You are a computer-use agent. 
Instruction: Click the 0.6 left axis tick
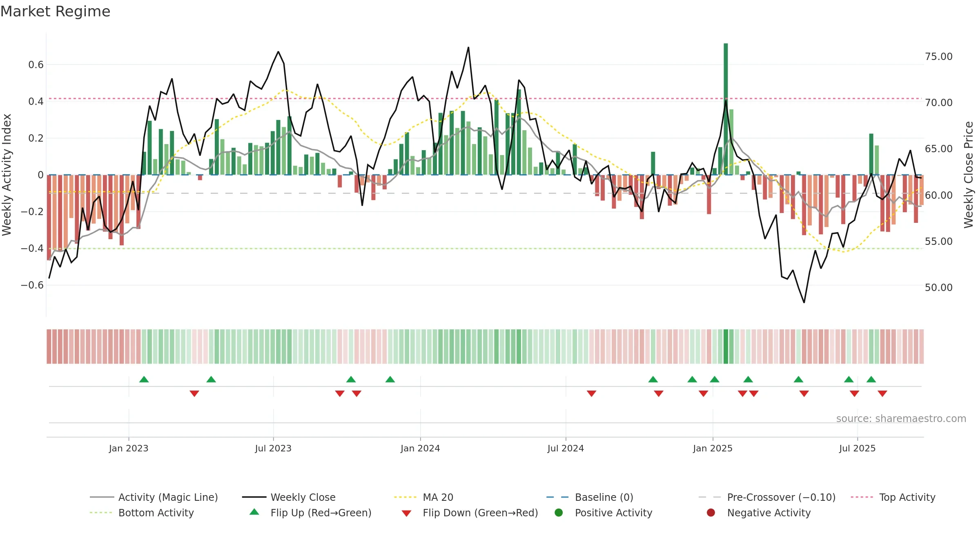pyautogui.click(x=36, y=64)
